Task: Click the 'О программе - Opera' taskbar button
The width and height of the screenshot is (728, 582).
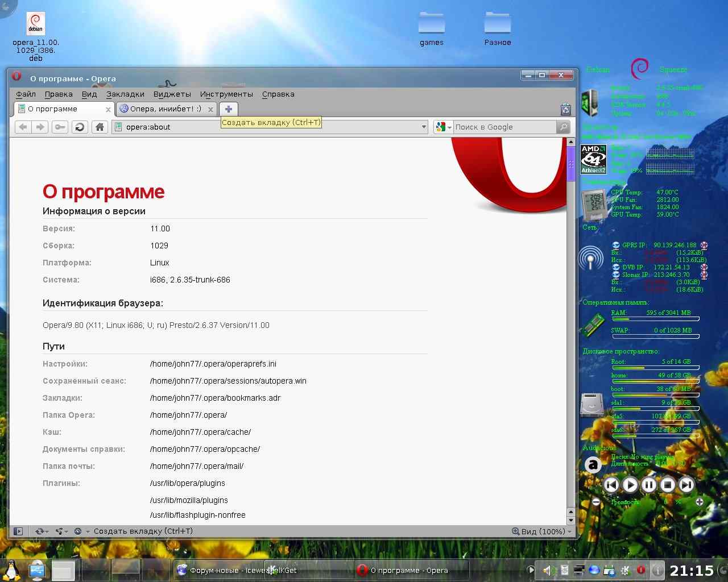Action: (x=411, y=570)
